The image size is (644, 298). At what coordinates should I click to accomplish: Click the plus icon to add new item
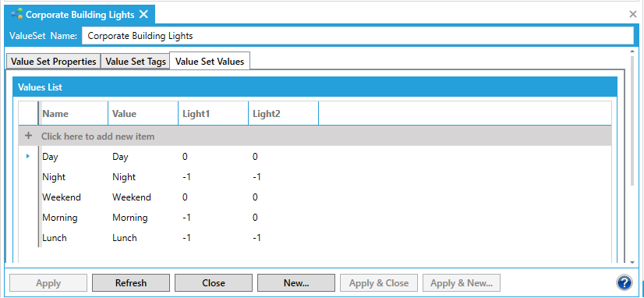coord(28,136)
